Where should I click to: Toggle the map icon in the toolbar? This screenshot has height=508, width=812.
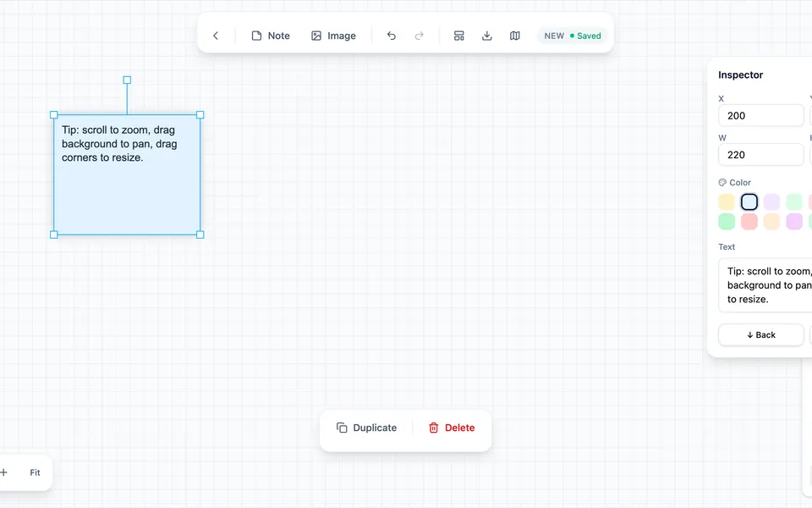pyautogui.click(x=515, y=36)
